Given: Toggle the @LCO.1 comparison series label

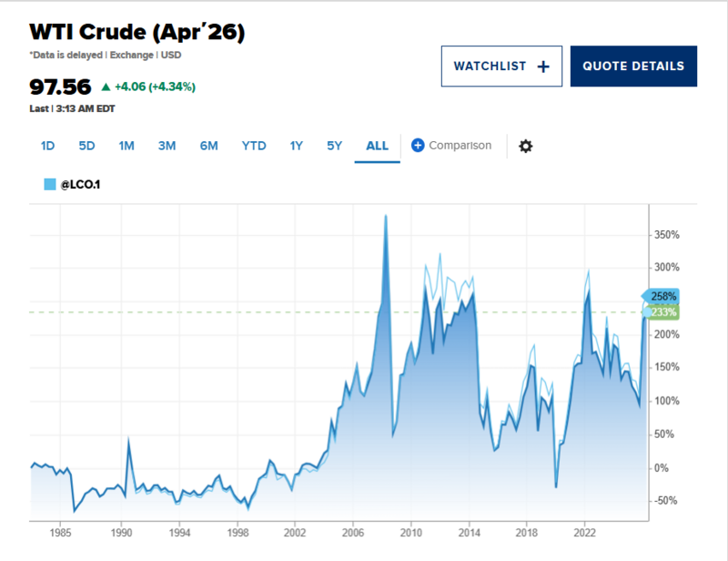Looking at the screenshot, I should [x=79, y=184].
